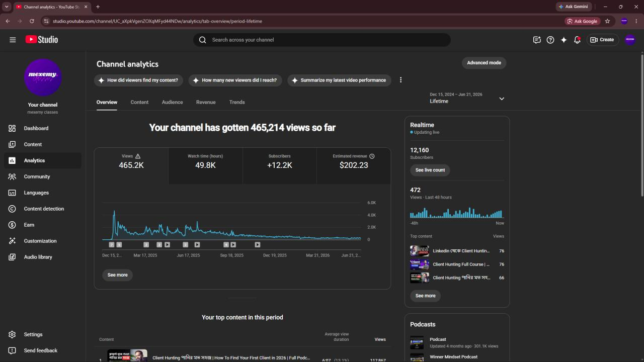The image size is (644, 362).
Task: Click the Ask Google button
Action: tap(582, 21)
